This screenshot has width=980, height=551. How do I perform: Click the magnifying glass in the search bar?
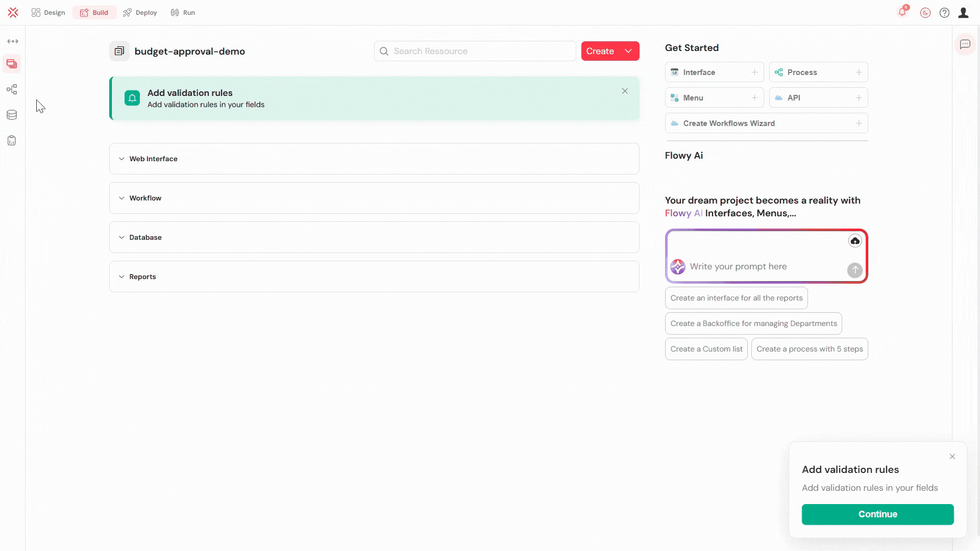[384, 51]
